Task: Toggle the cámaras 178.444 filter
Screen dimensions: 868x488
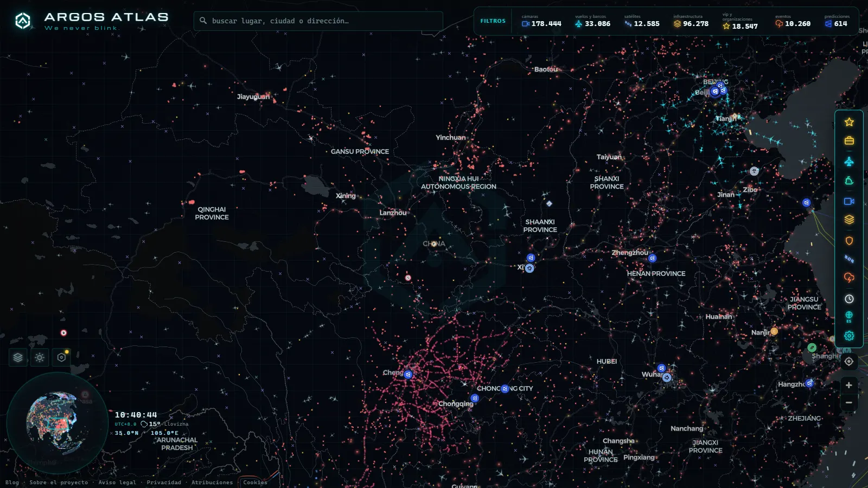Action: [541, 21]
